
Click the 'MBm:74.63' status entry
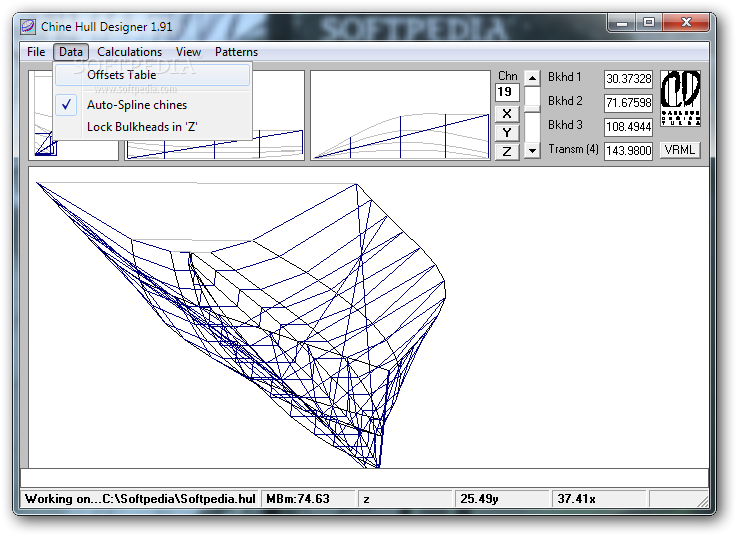point(308,499)
